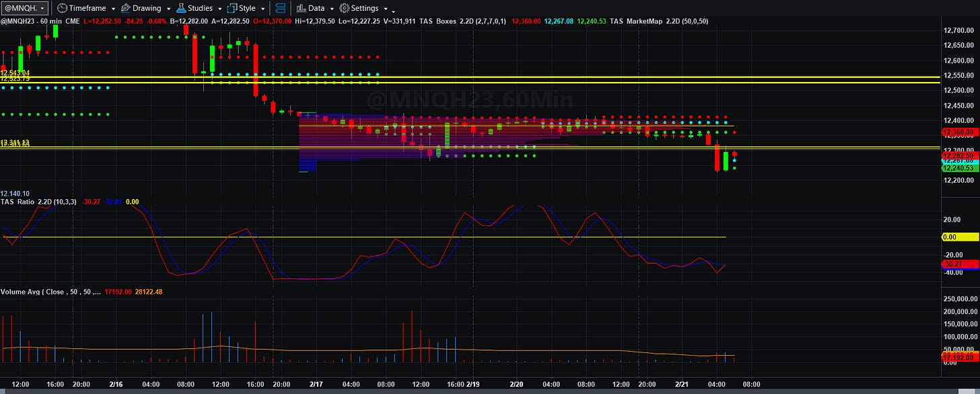
Task: Click the Style icon in the toolbar
Action: click(x=232, y=8)
